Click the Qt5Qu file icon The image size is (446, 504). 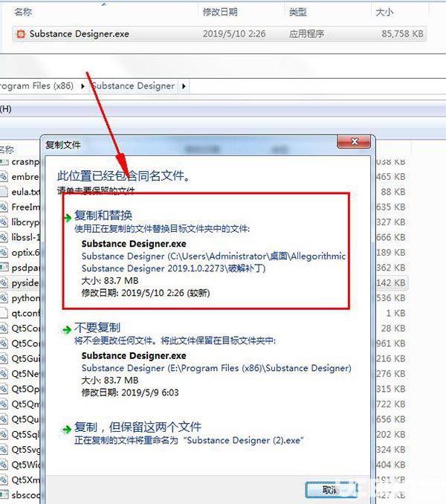point(4,419)
